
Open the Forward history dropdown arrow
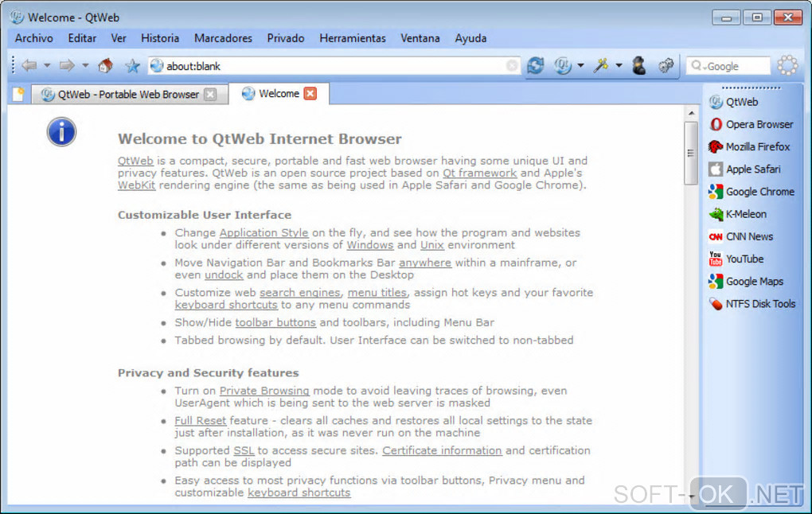click(85, 66)
